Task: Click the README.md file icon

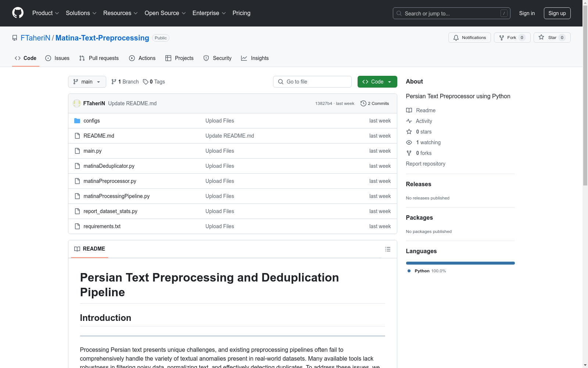Action: coord(77,136)
